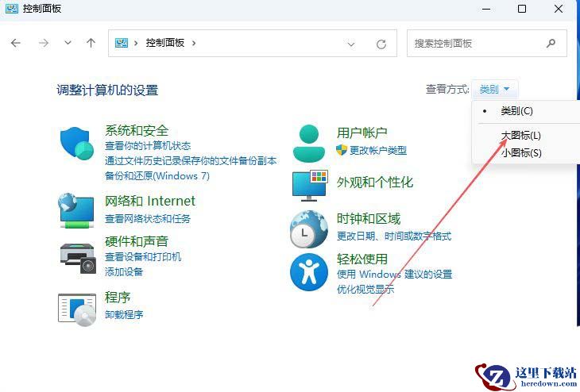Expand the 查看方式 类别 dropdown
580x392 pixels.
tap(495, 90)
